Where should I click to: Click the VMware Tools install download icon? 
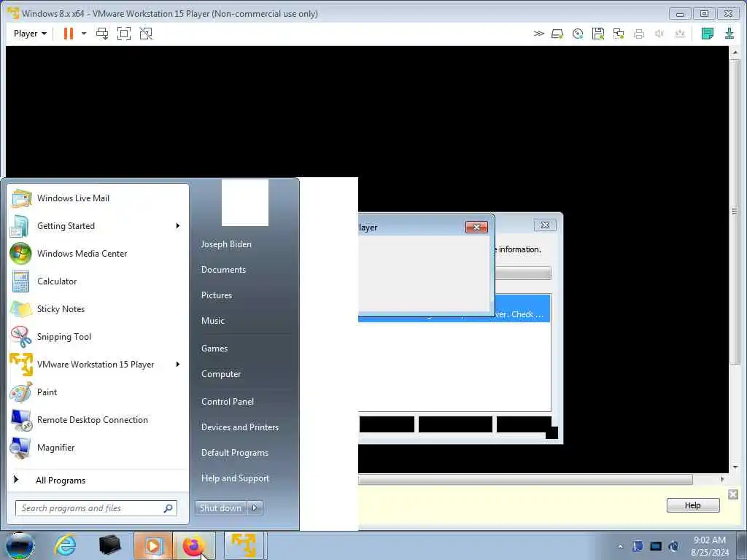(x=729, y=34)
